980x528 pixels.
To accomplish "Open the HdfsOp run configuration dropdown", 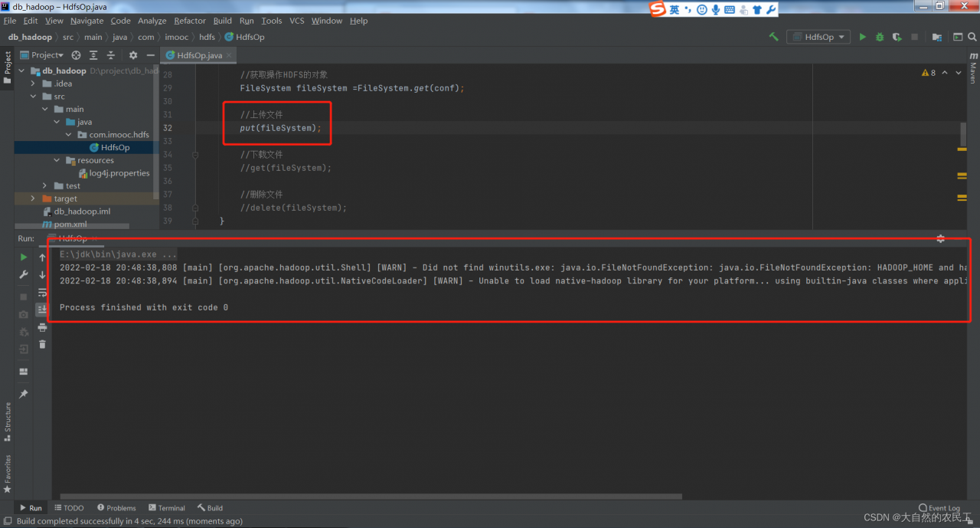I will pyautogui.click(x=819, y=37).
